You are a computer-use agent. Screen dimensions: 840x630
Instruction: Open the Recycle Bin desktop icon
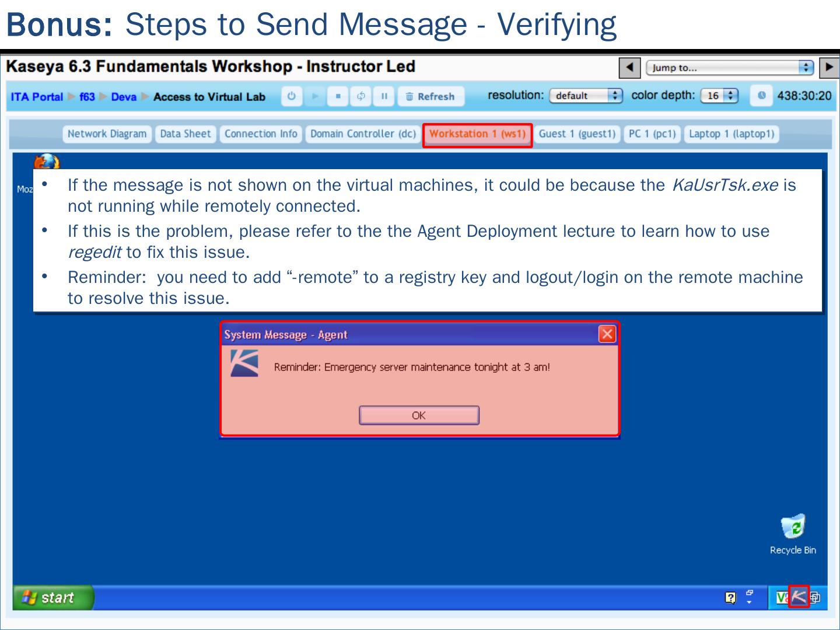click(793, 534)
